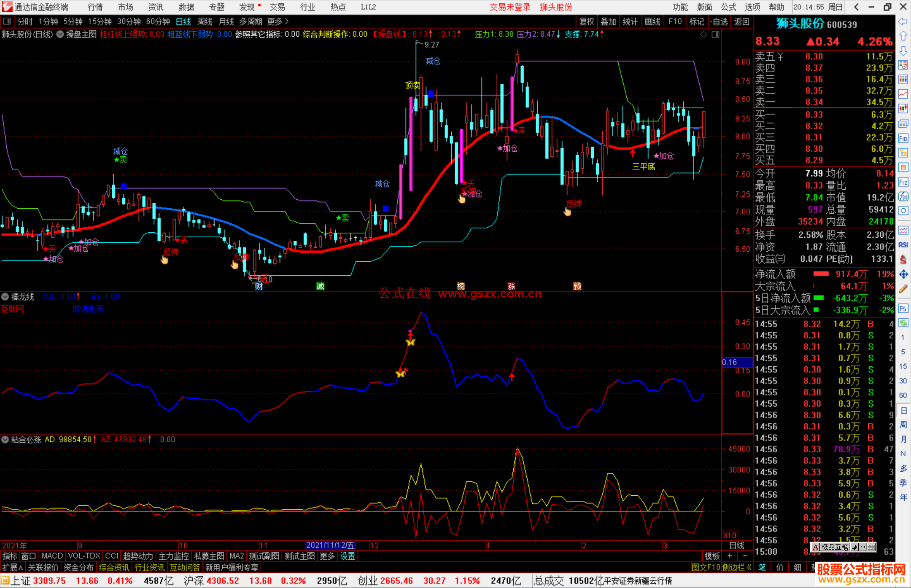Click the diamond icon above main chart
Viewport: 911px width, 588px height.
click(x=703, y=35)
